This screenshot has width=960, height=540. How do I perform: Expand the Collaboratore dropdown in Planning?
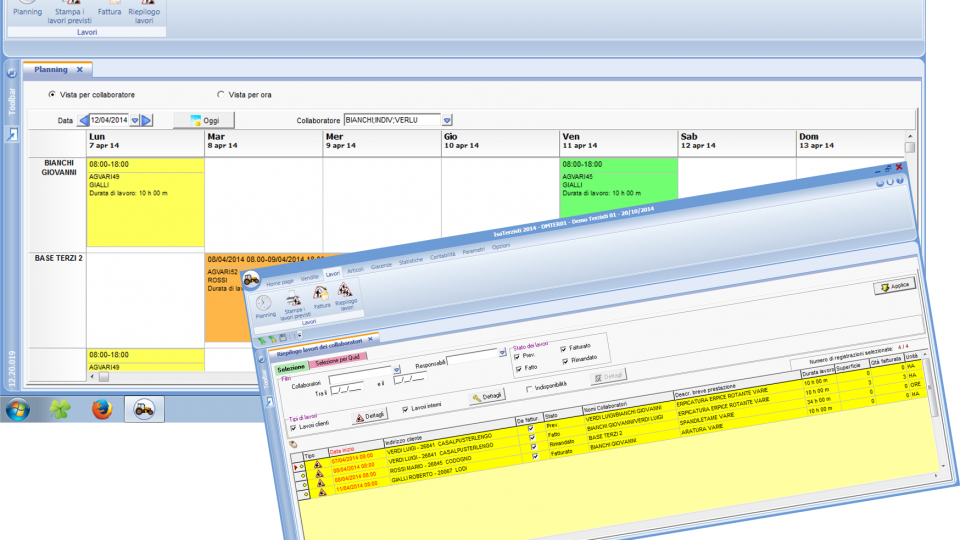(447, 121)
